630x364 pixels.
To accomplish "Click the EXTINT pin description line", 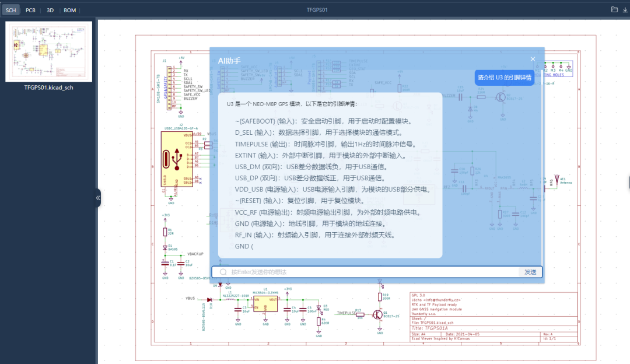I will pyautogui.click(x=321, y=156).
